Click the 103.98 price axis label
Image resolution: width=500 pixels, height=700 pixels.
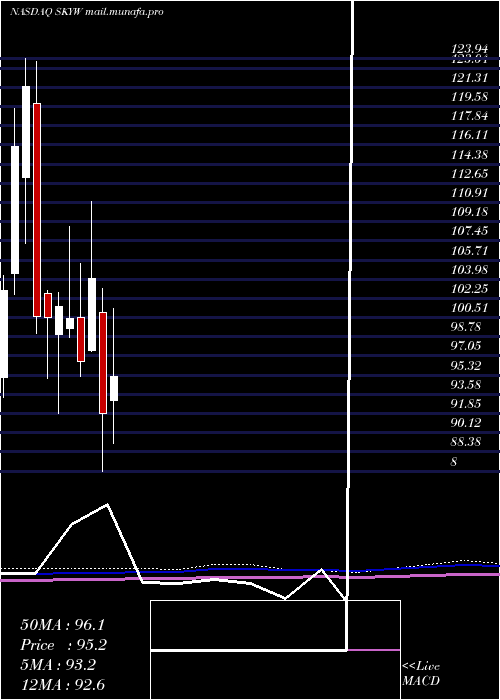click(469, 270)
